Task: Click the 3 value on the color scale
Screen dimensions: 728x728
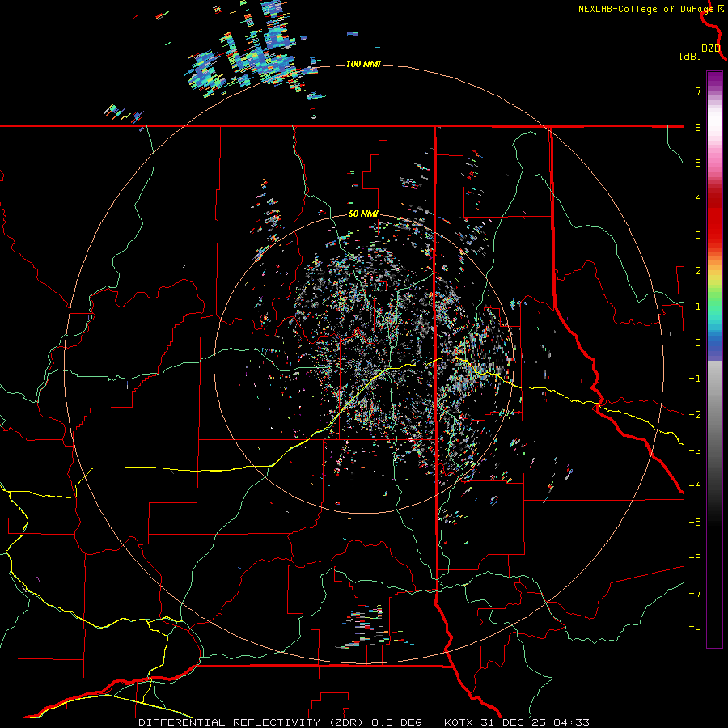Action: pyautogui.click(x=698, y=235)
